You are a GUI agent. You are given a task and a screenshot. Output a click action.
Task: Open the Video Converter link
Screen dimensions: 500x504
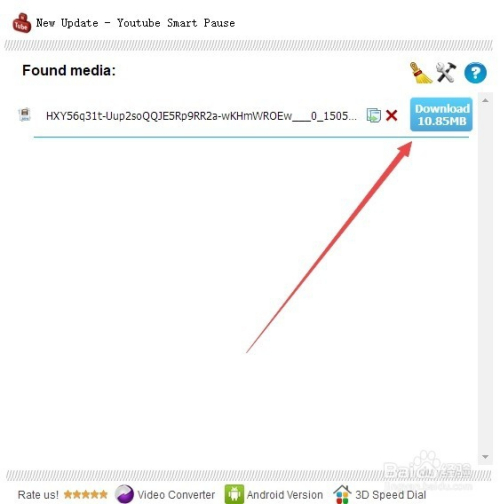pos(176,495)
